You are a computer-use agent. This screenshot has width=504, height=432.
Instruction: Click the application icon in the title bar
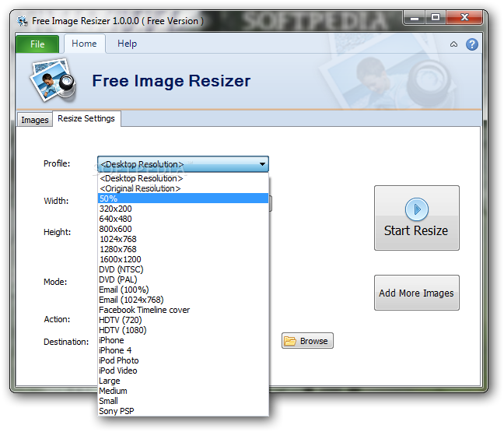(23, 21)
